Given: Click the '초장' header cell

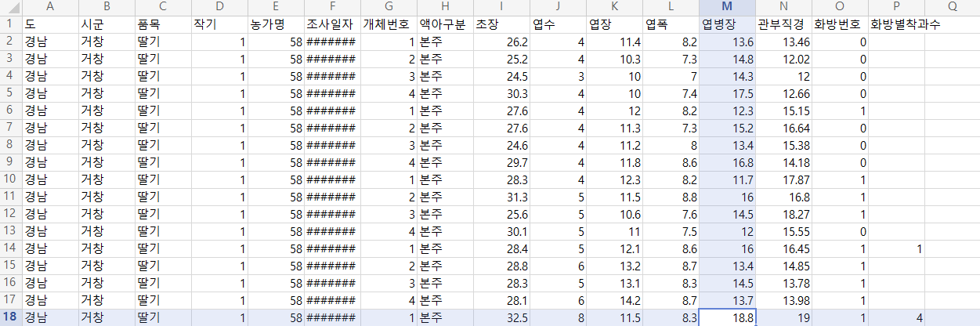Looking at the screenshot, I should point(501,24).
